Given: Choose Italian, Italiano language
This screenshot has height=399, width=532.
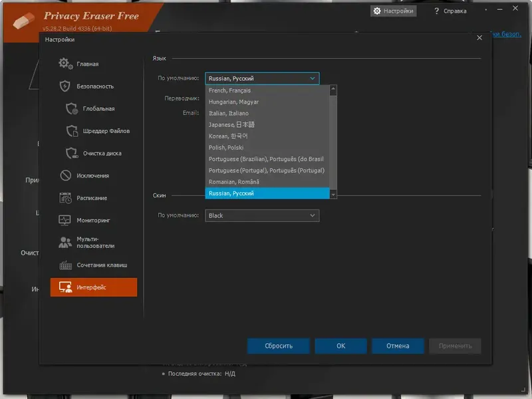Looking at the screenshot, I should tap(267, 113).
